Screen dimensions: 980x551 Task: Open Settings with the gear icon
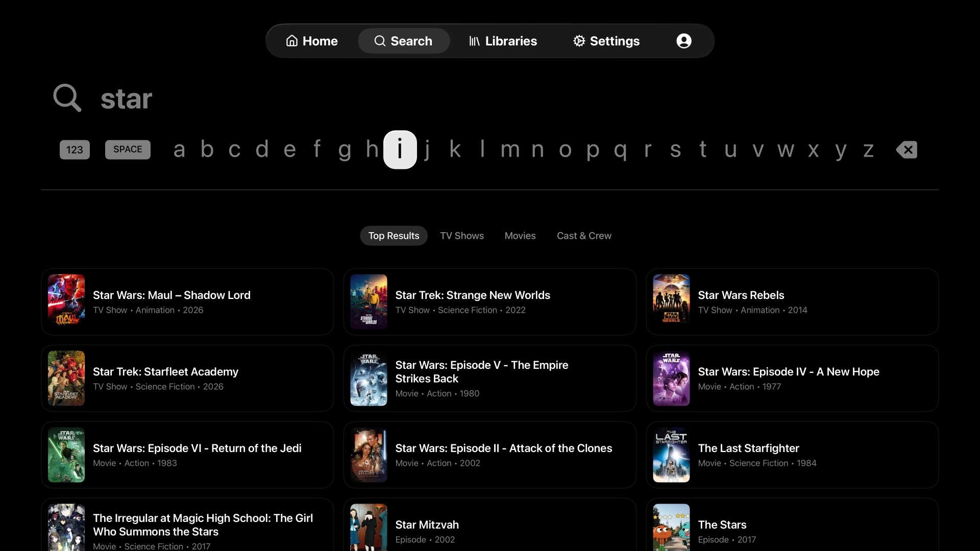pos(606,41)
